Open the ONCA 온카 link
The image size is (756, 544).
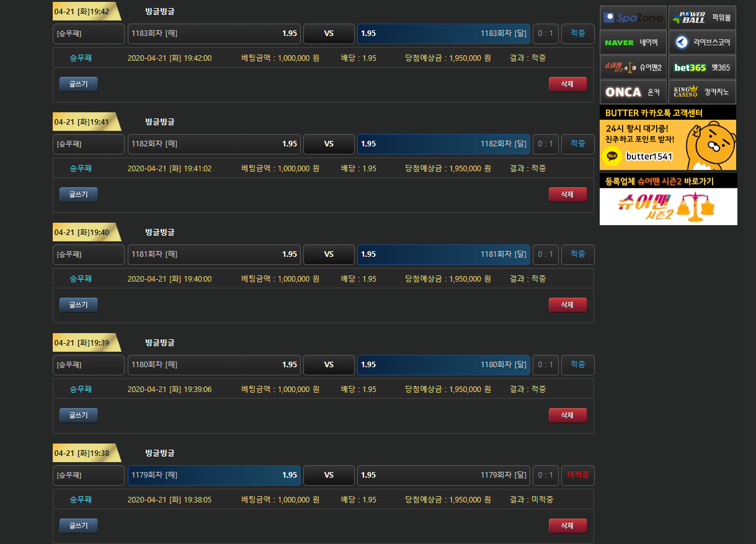tap(633, 92)
